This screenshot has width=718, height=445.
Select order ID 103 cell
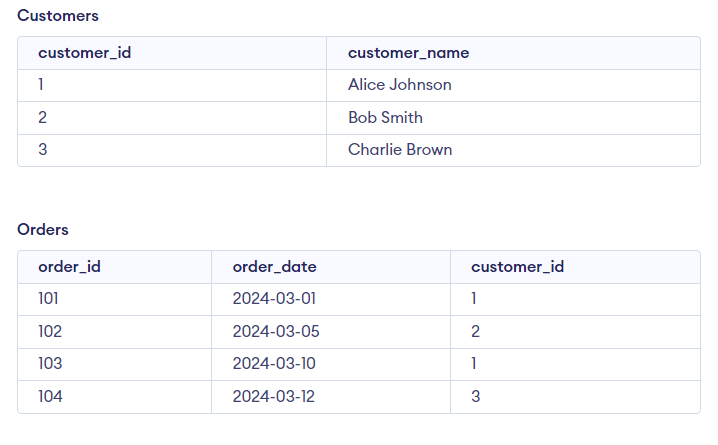(50, 364)
